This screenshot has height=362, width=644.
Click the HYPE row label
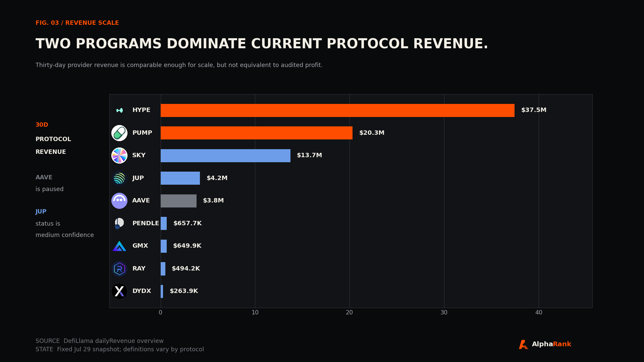click(141, 110)
